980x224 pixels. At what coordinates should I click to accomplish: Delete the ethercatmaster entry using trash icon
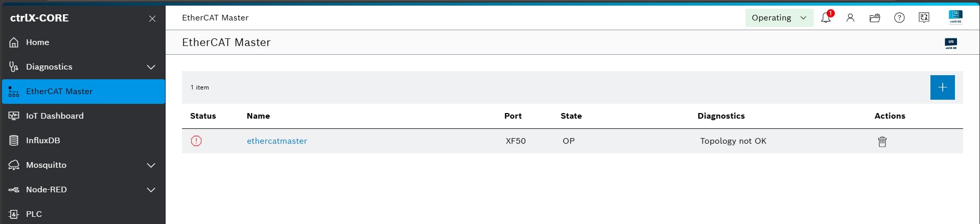pos(882,142)
